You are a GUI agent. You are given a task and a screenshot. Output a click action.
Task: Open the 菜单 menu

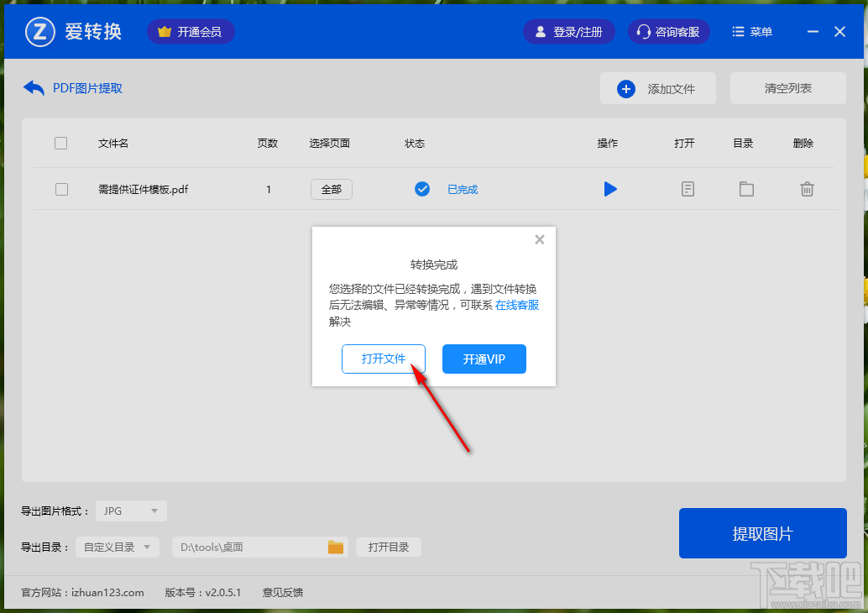pyautogui.click(x=751, y=31)
